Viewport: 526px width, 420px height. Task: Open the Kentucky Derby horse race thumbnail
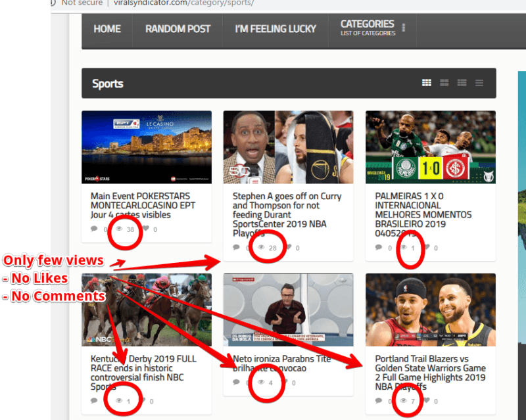point(147,310)
